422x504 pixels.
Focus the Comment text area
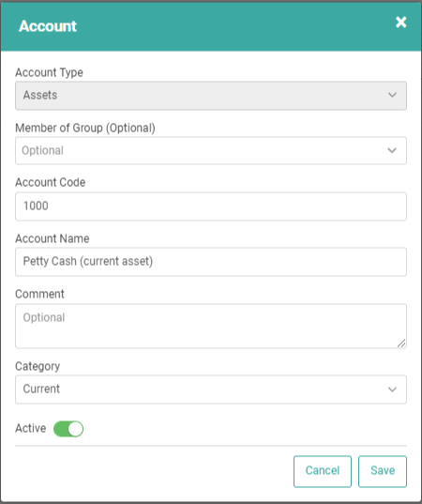coord(211,326)
